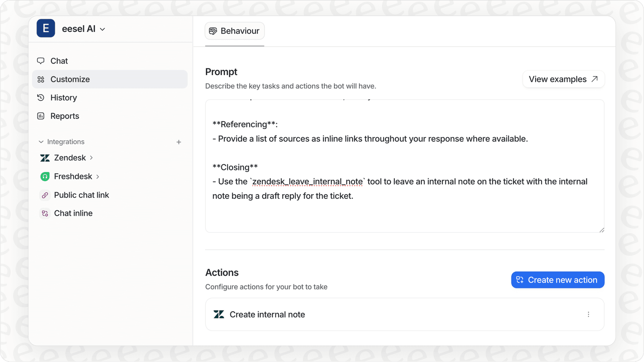Viewport: 644px width, 362px height.
Task: Click the Freshdesk integration icon
Action: 45,176
